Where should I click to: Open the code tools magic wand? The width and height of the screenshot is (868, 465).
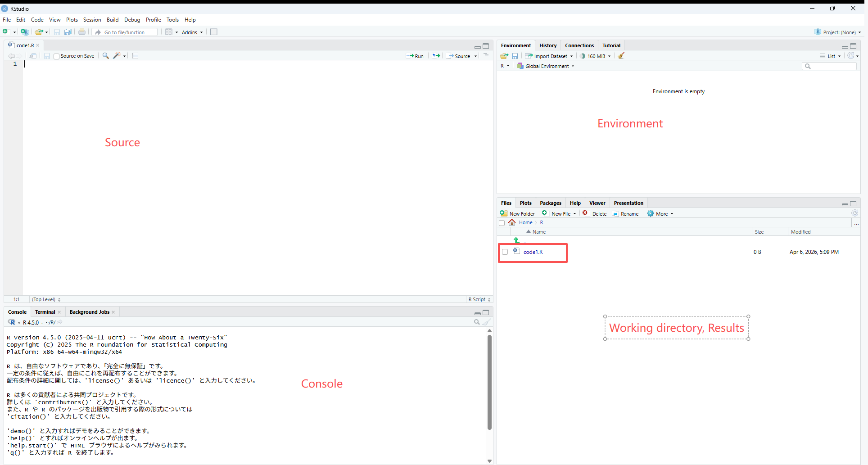point(117,56)
